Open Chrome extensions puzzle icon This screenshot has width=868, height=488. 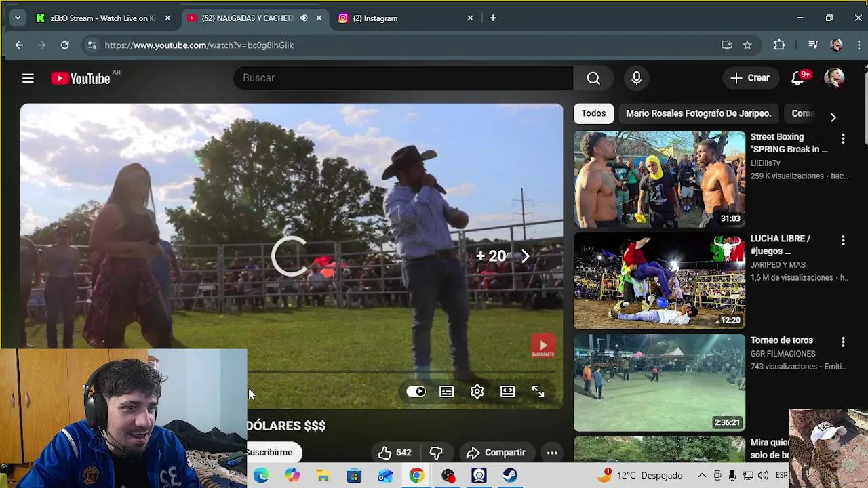(779, 45)
